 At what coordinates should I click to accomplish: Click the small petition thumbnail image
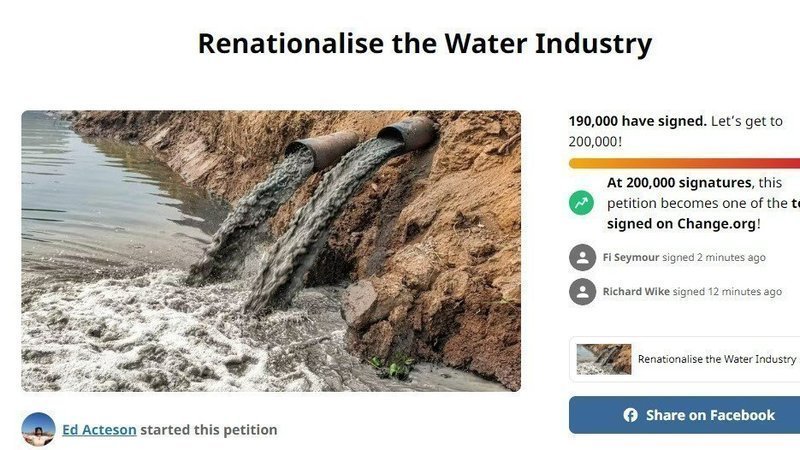(604, 359)
